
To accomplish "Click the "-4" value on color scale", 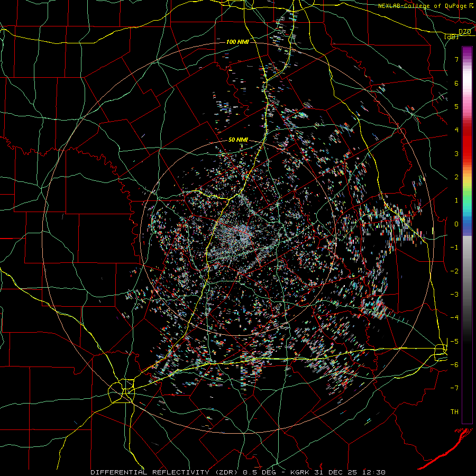I will click(x=454, y=318).
